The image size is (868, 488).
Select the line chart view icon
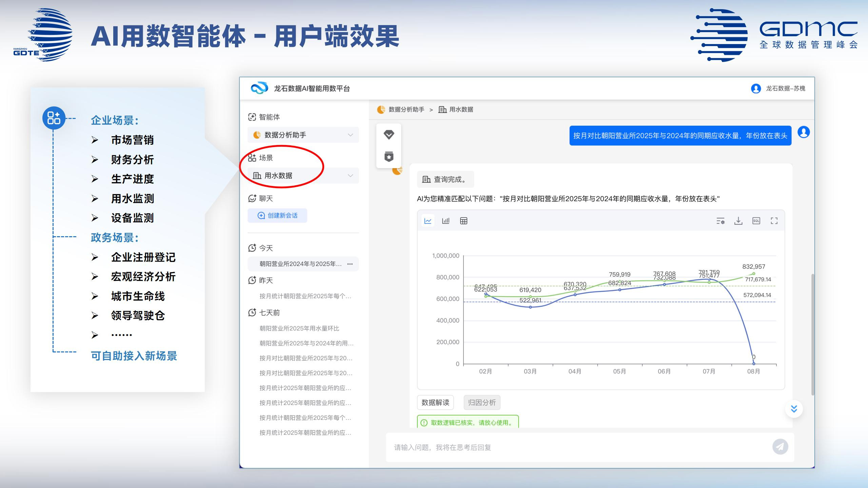tap(428, 221)
